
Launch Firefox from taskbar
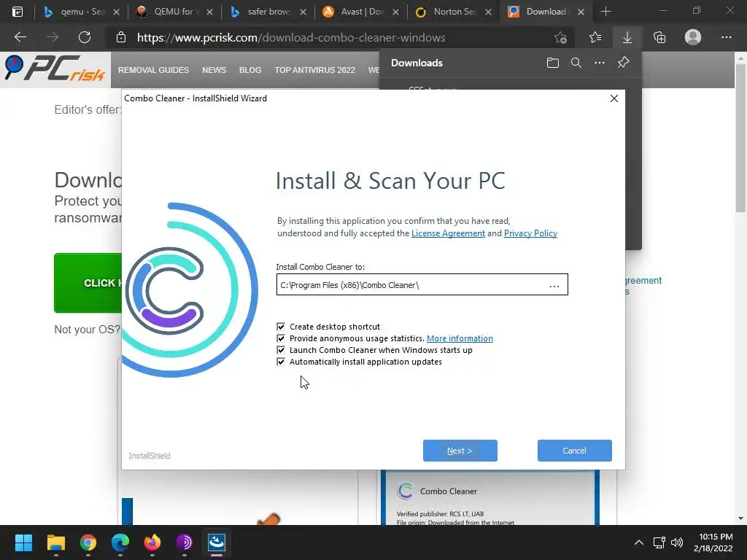tap(152, 542)
